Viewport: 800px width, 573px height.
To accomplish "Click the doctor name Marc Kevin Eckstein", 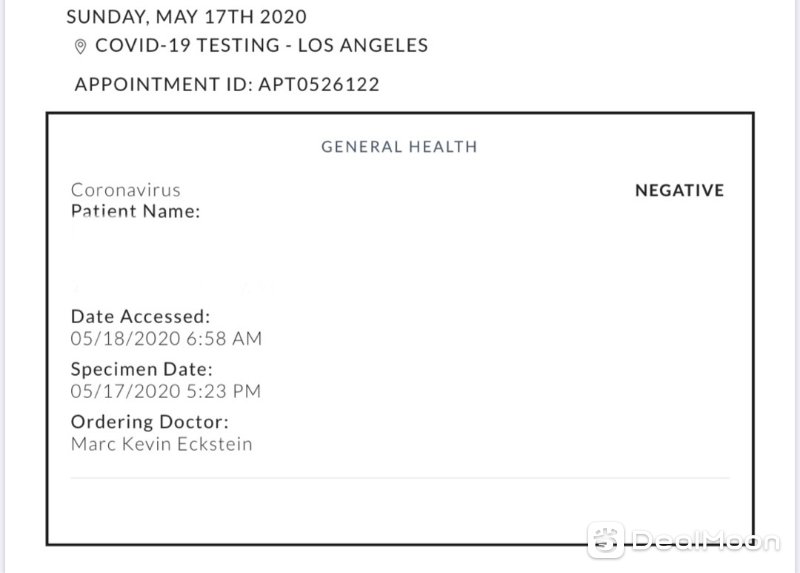I will [x=162, y=444].
